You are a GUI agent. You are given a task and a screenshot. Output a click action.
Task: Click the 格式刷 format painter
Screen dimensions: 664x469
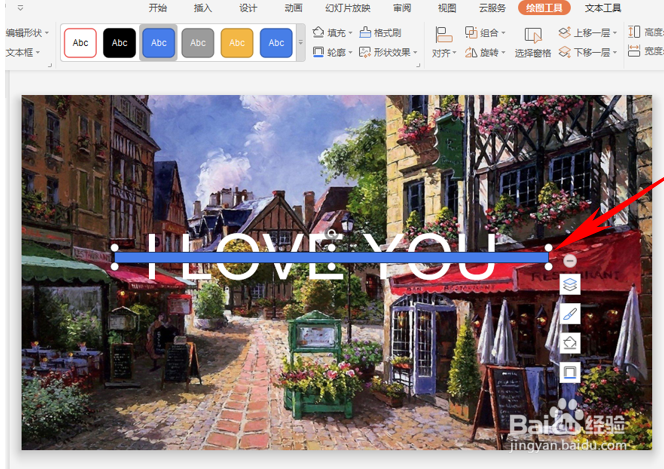pyautogui.click(x=380, y=33)
